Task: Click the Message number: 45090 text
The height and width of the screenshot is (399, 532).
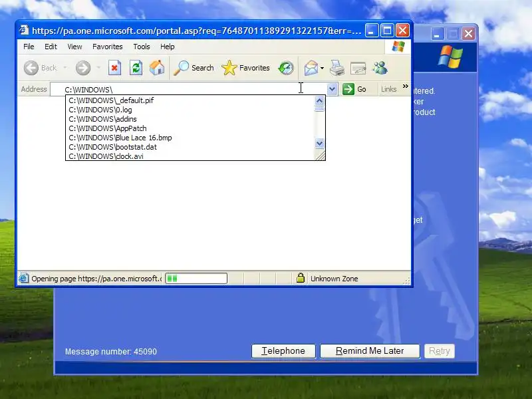Action: point(111,352)
